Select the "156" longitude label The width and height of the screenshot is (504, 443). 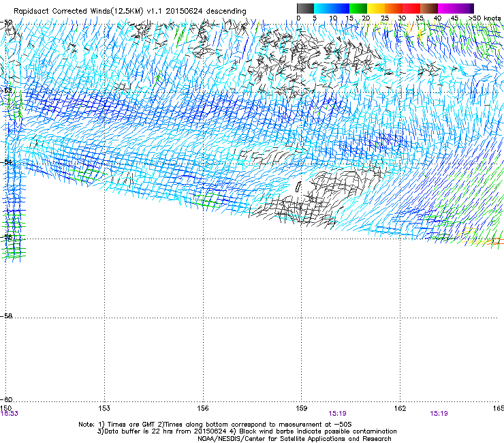click(x=203, y=408)
